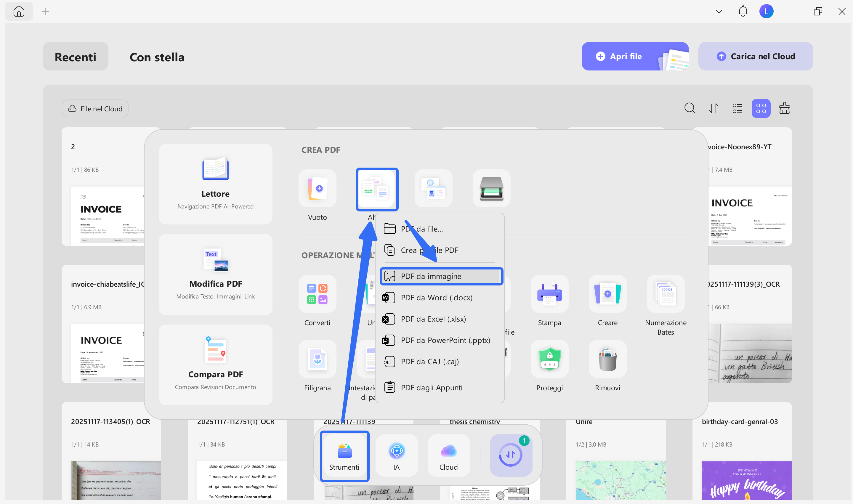
Task: Switch to the Recenti tab
Action: tap(76, 57)
